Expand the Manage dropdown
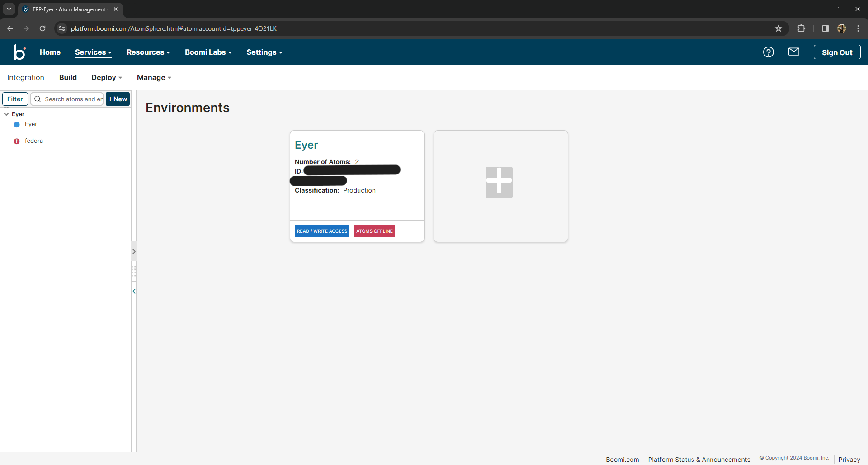This screenshot has height=465, width=868. (x=154, y=78)
